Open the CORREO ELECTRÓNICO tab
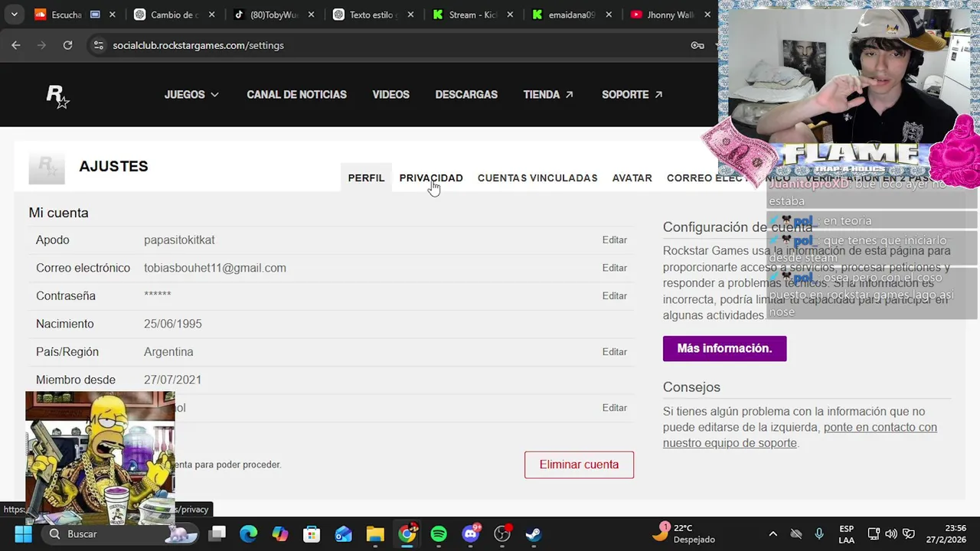This screenshot has width=980, height=551. [728, 178]
